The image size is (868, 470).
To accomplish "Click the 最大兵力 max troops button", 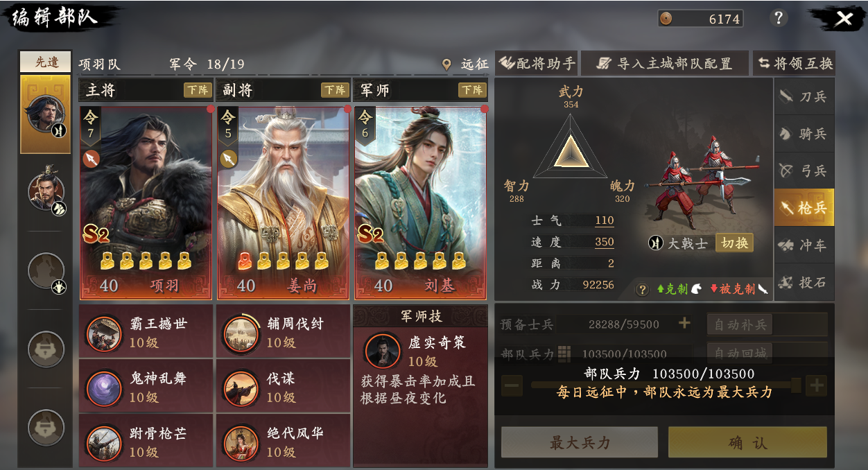I will [580, 442].
